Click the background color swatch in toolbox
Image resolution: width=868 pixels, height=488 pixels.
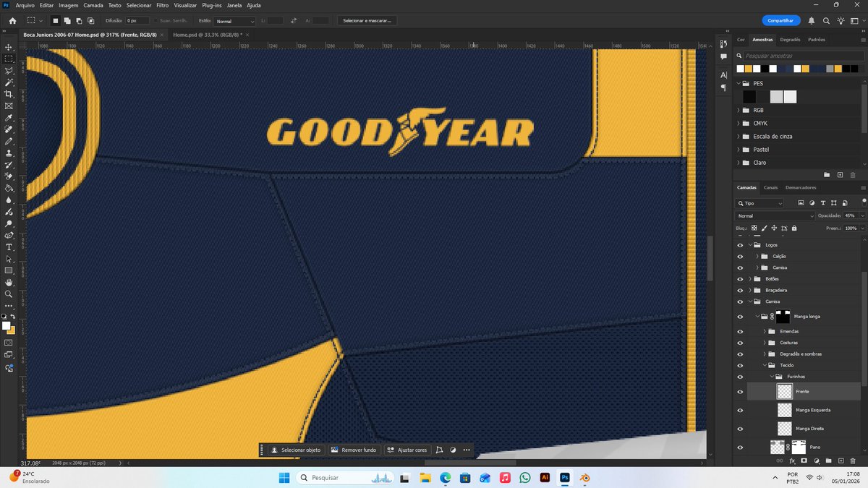[12, 330]
